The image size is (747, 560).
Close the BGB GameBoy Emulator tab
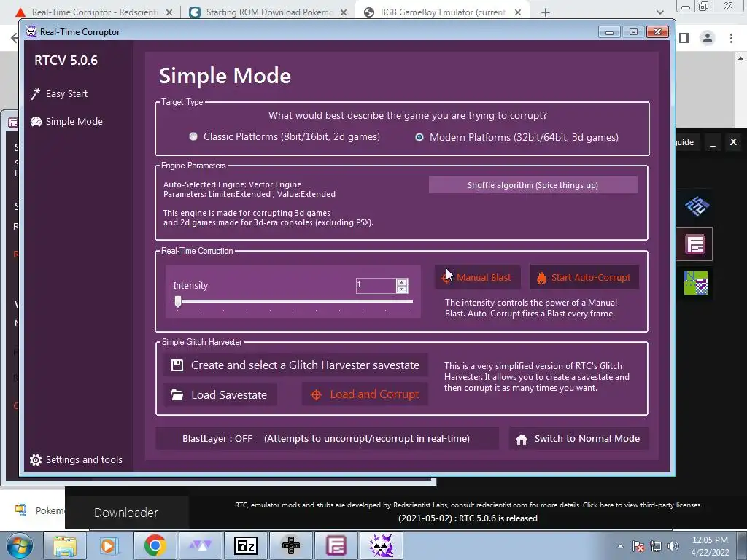[518, 12]
